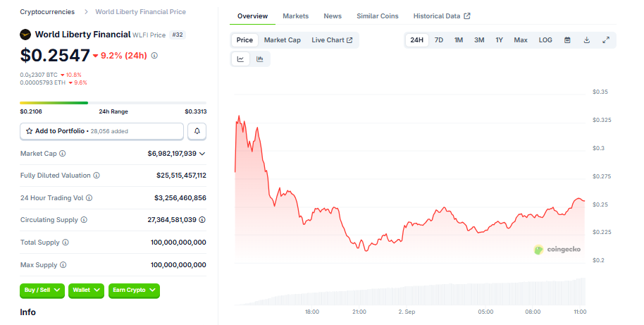Open the Earn Crypto dropdown
The width and height of the screenshot is (644, 325).
[134, 290]
